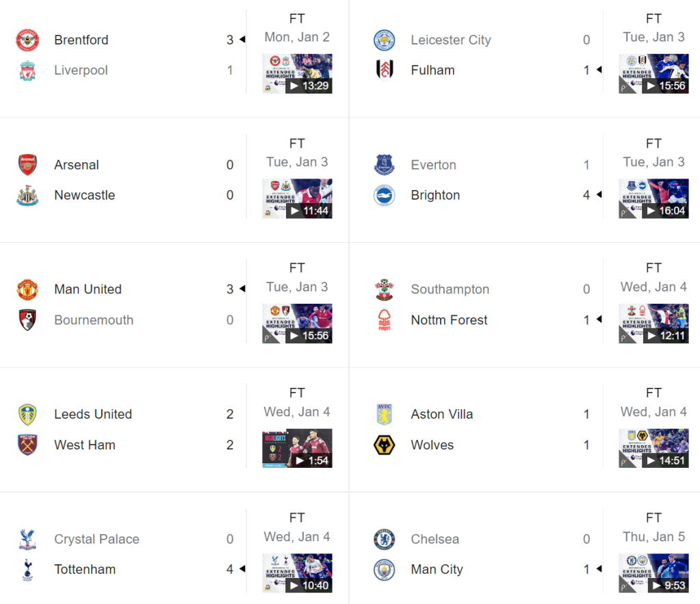Image resolution: width=700 pixels, height=604 pixels.
Task: Click the Leeds United club crest
Action: coord(27,415)
